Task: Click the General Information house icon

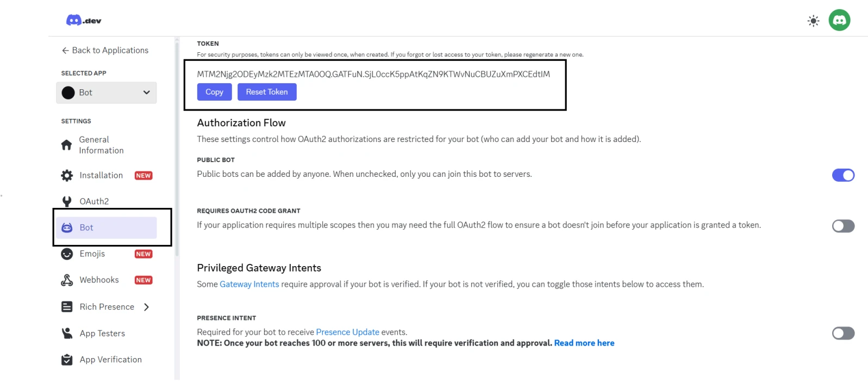Action: point(67,145)
